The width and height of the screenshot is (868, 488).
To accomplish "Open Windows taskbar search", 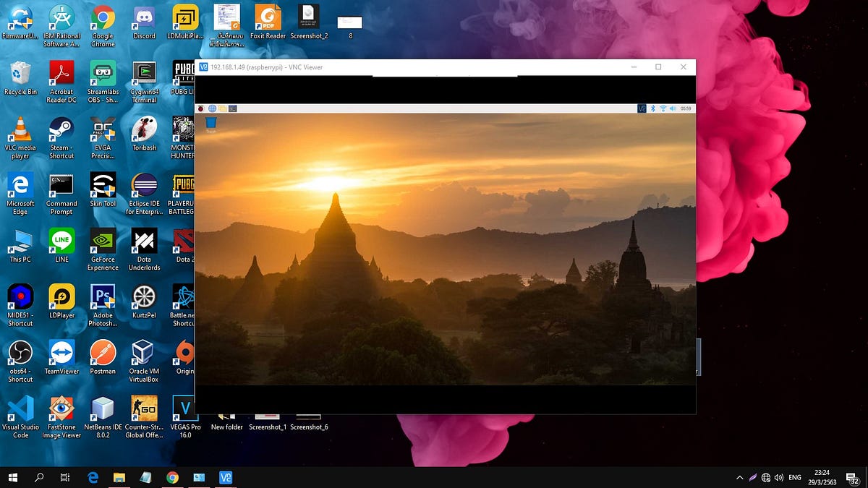I will tap(39, 477).
